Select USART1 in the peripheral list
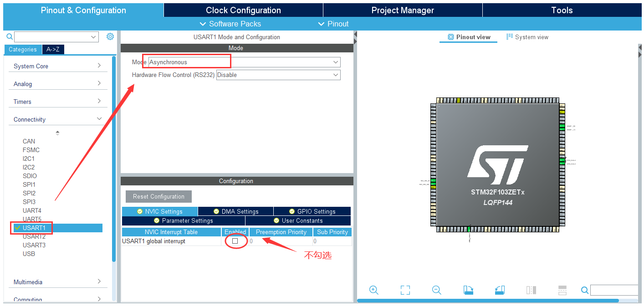The height and width of the screenshot is (307, 644). click(57, 228)
